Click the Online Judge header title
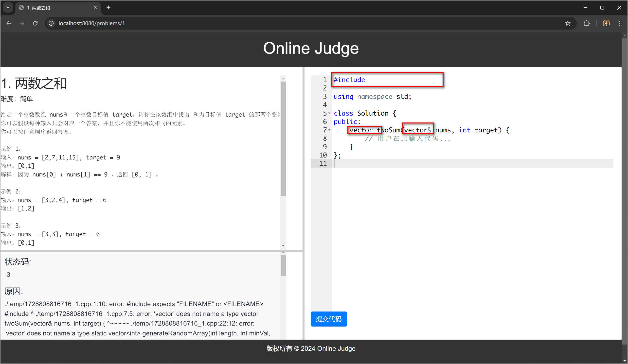Image resolution: width=628 pixels, height=364 pixels. coord(311,48)
